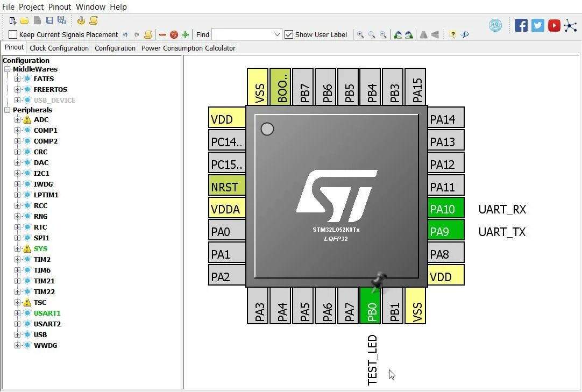Image resolution: width=582 pixels, height=392 pixels.
Task: Click the UART_RX pin label
Action: [x=502, y=209]
